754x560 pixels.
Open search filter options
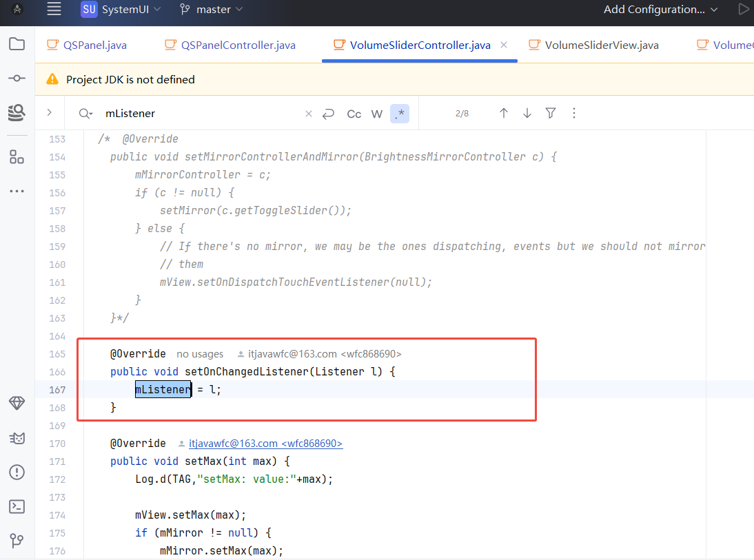pos(551,113)
